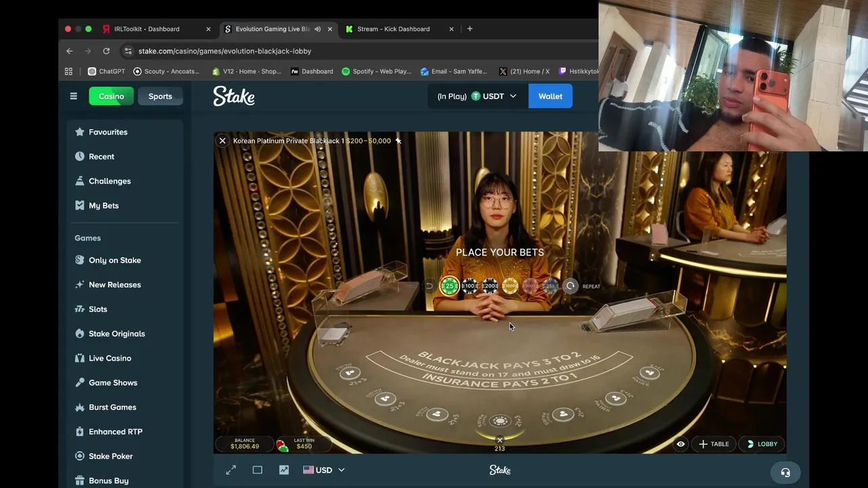Select the green 25 chip
Viewport: 868px width, 488px height.
(449, 286)
